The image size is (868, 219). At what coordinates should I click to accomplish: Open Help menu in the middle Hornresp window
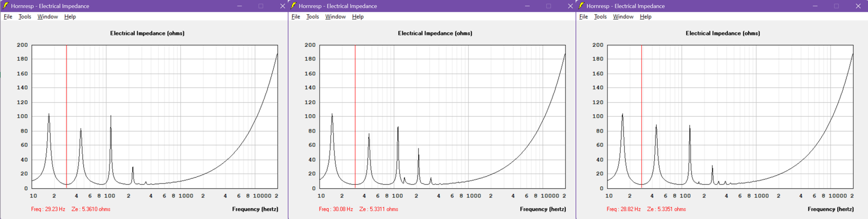[358, 17]
